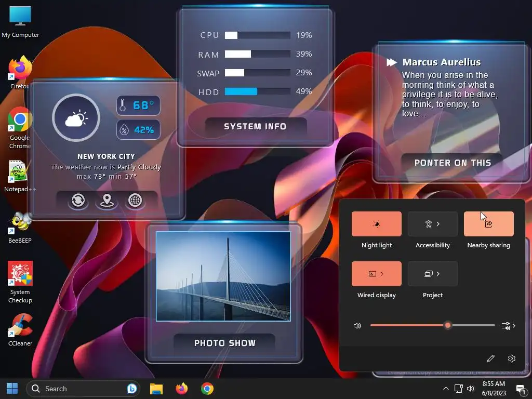Image resolution: width=532 pixels, height=399 pixels.
Task: Click HDD 49% value
Action: (x=304, y=91)
